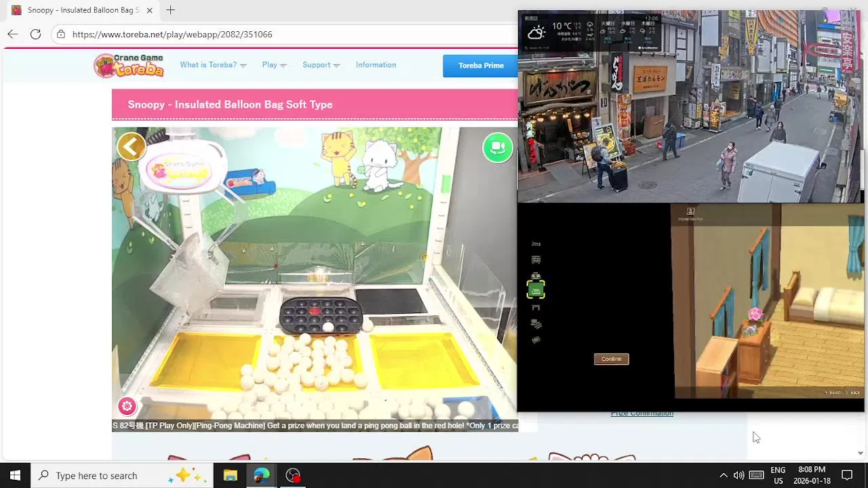The height and width of the screenshot is (488, 868).
Task: Open a new browser tab
Action: (x=170, y=10)
